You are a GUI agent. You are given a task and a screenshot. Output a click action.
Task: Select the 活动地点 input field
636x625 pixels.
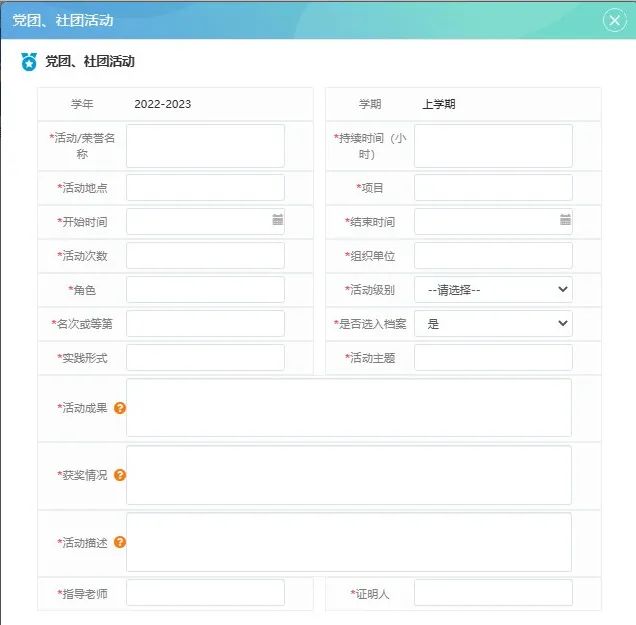[x=205, y=188]
